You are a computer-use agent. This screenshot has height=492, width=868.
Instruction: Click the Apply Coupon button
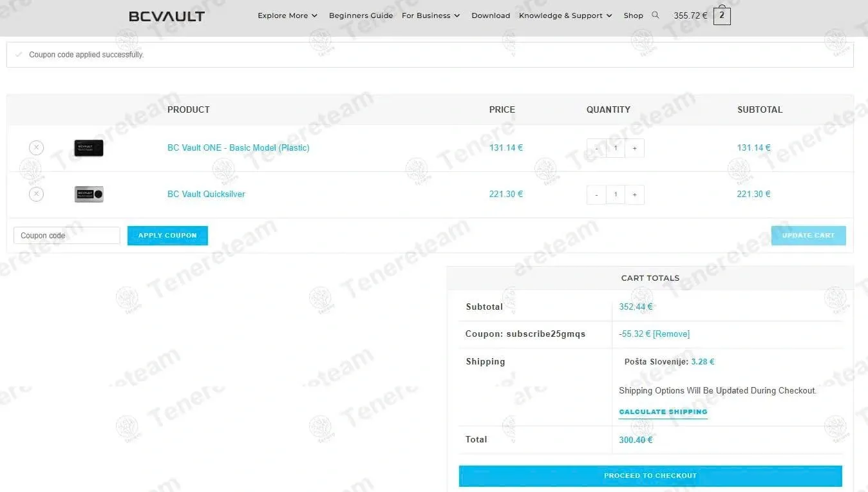coord(167,236)
